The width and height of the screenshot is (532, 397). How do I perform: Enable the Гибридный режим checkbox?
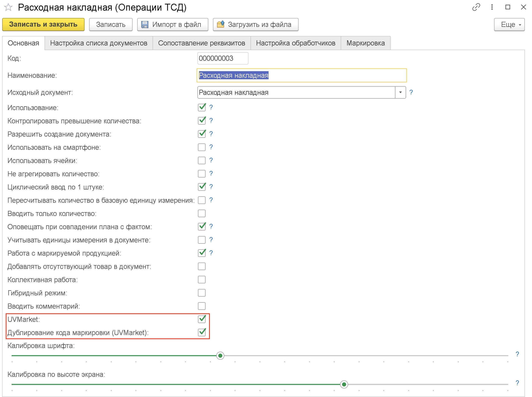(x=202, y=293)
